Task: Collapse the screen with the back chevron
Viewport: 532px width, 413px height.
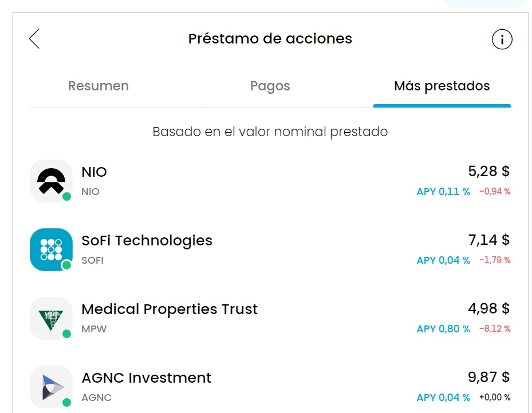Action: [34, 39]
